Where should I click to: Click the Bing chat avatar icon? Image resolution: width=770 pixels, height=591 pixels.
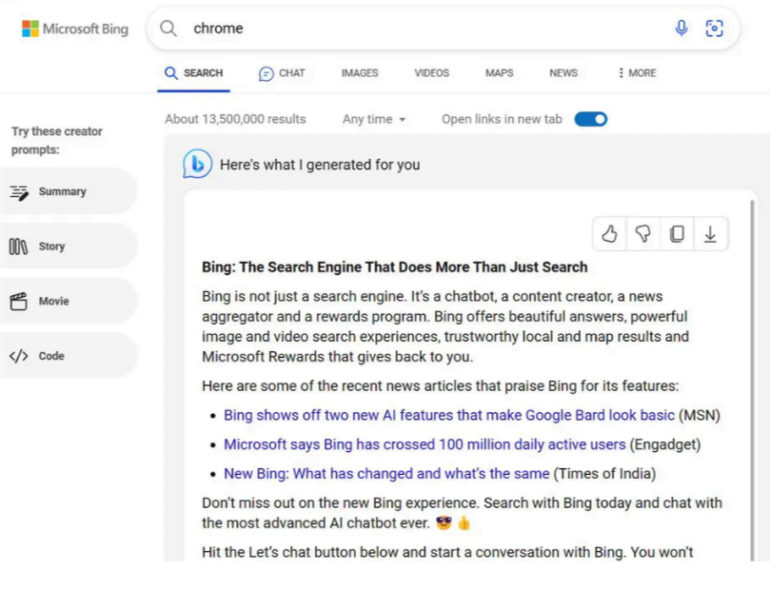[x=197, y=164]
